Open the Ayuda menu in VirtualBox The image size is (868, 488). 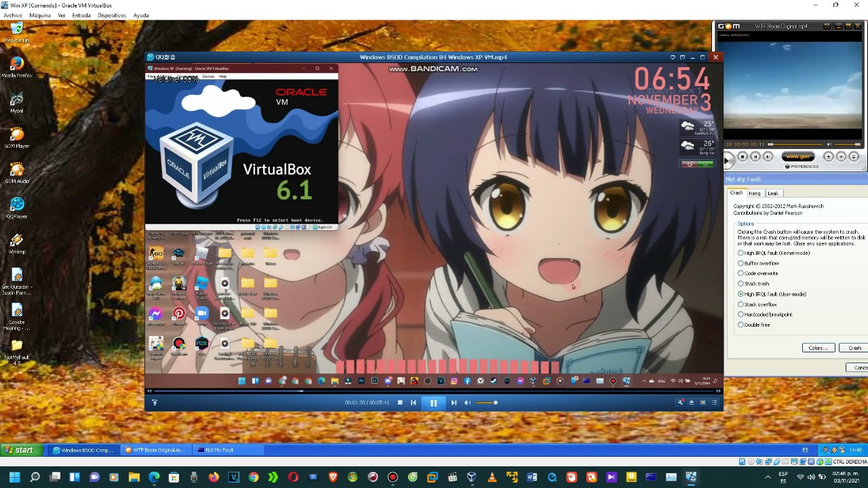(x=141, y=15)
